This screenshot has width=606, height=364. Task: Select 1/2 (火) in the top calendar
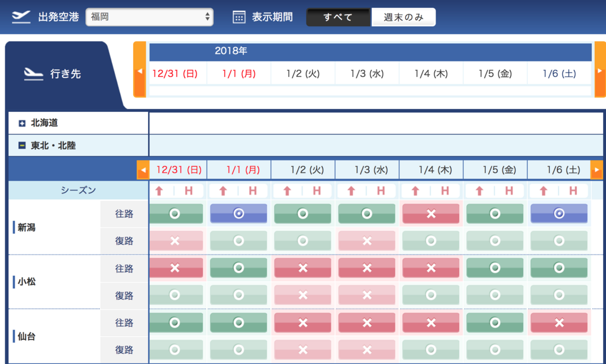(x=303, y=73)
